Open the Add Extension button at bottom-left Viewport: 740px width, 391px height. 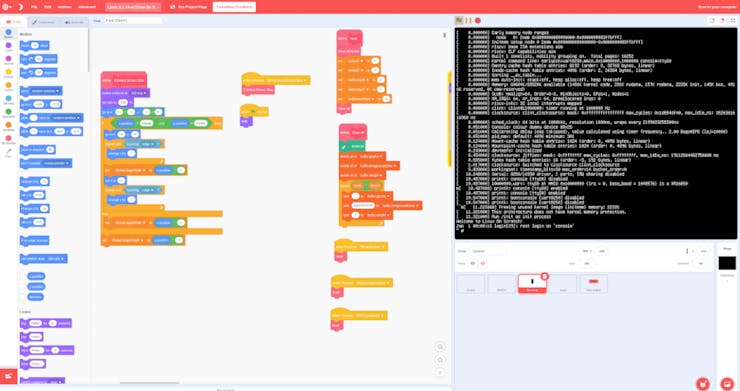(8, 376)
